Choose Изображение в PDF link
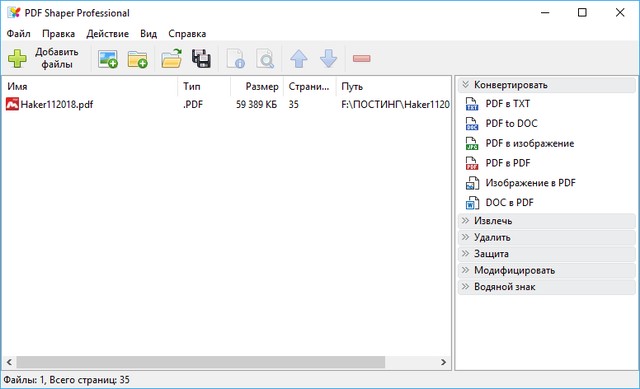Screen dimensions: 640x389 (x=531, y=183)
